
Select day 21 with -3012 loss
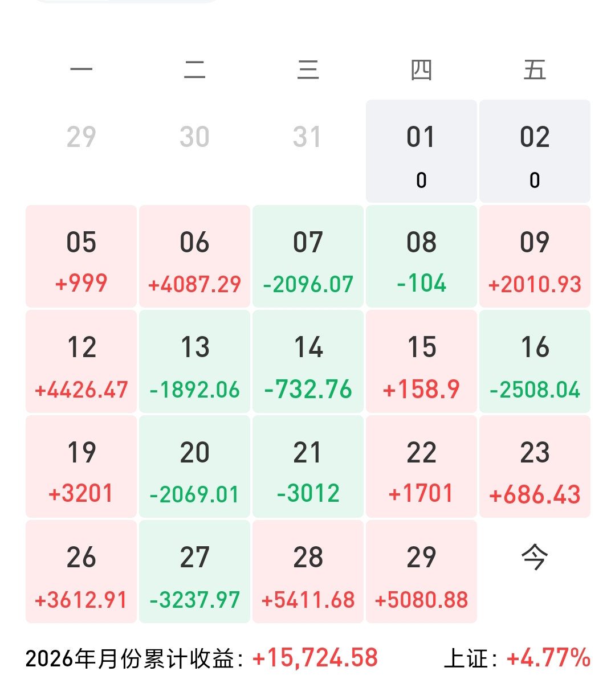308,466
